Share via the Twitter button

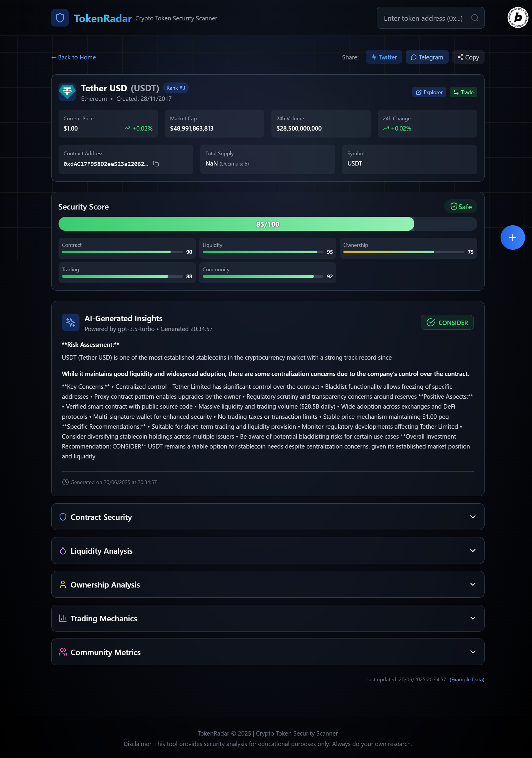click(x=383, y=57)
